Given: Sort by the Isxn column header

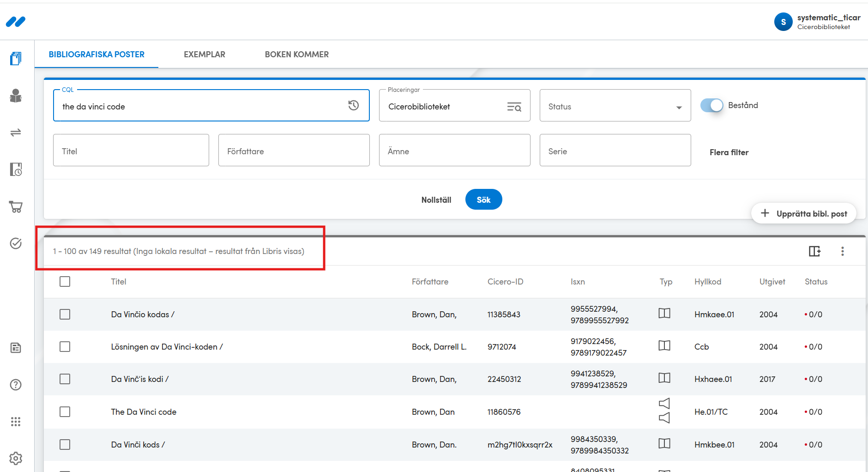Looking at the screenshot, I should (578, 282).
